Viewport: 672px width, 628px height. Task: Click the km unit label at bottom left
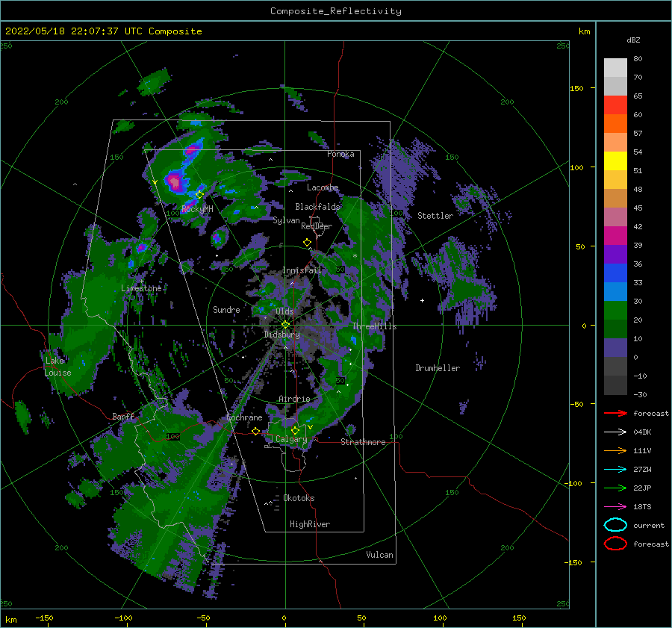[10, 620]
